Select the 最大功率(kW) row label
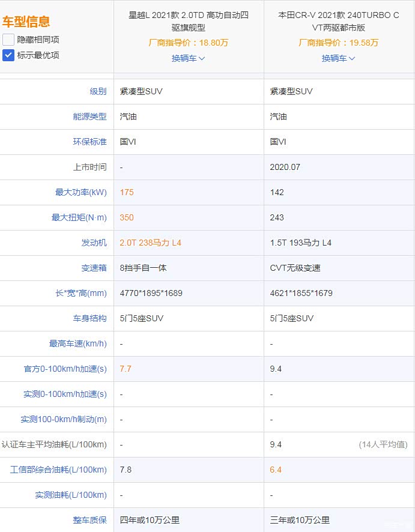This screenshot has width=415, height=532. click(x=80, y=192)
